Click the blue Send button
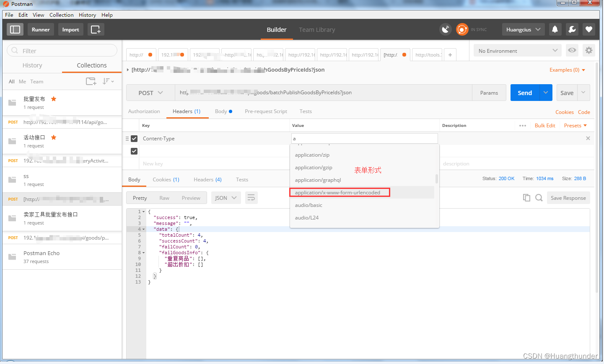 [x=525, y=93]
